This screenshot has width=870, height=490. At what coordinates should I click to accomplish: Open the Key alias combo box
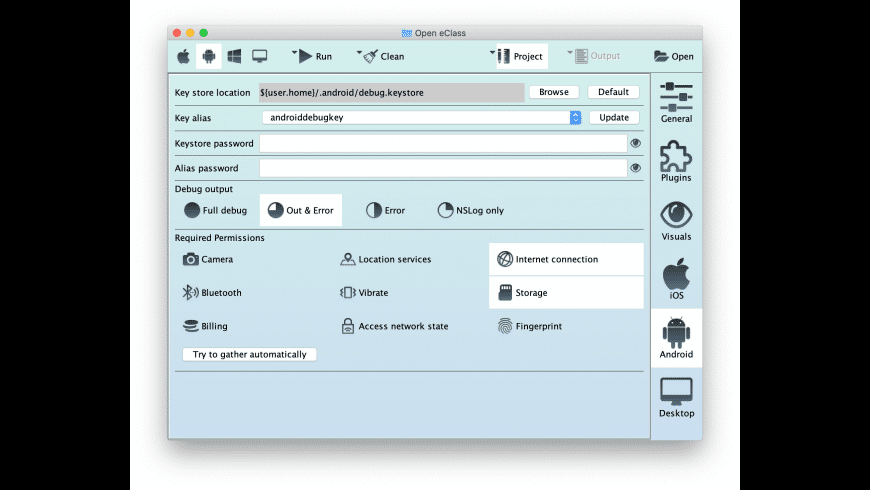click(422, 118)
